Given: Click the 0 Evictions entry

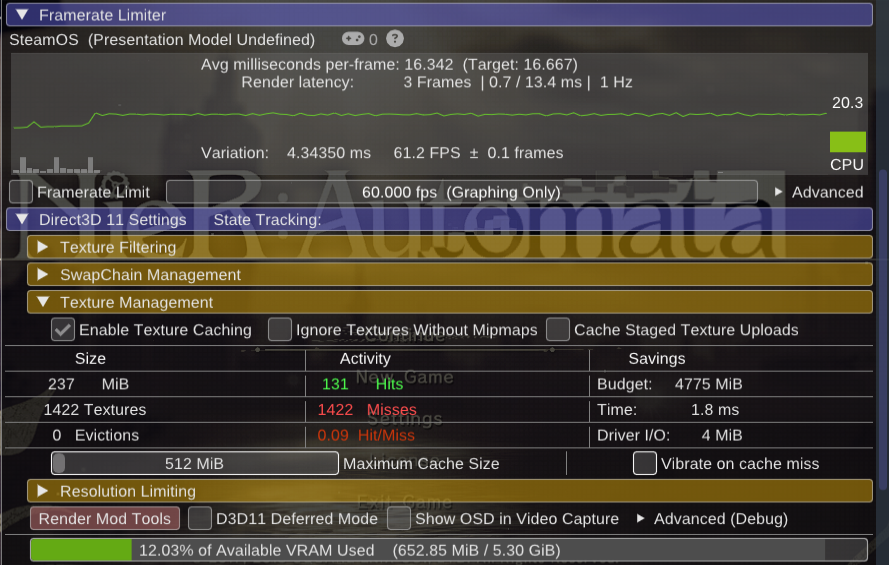Looking at the screenshot, I should (95, 435).
